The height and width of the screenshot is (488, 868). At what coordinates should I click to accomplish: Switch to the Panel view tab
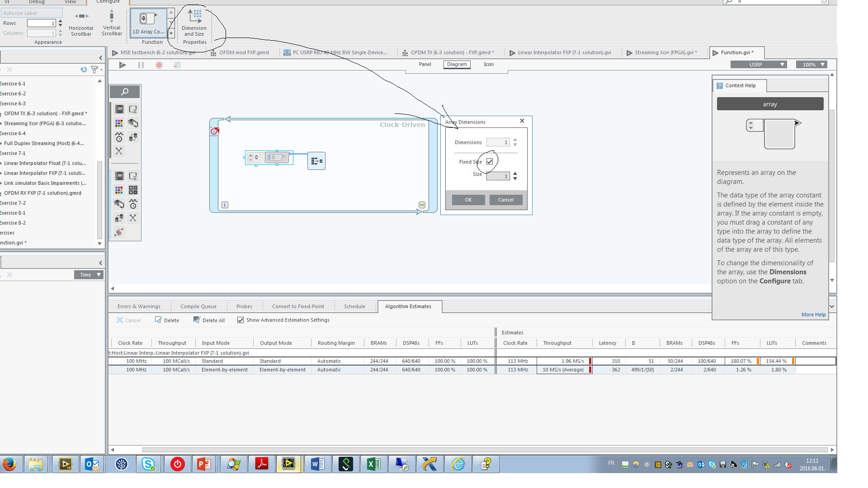pyautogui.click(x=425, y=64)
